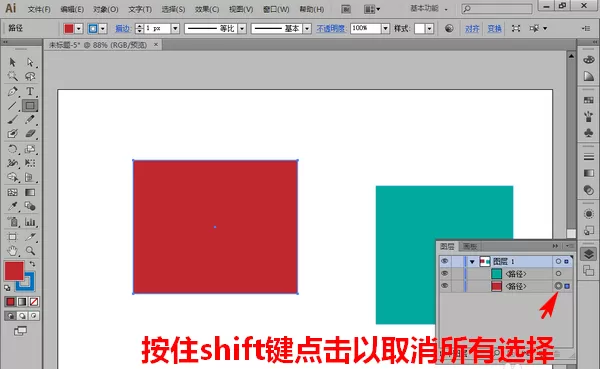Toggle visibility of layer 图层 1

[x=444, y=261]
